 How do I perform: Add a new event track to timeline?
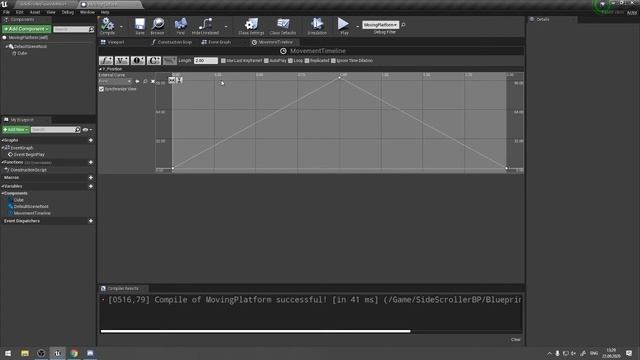[x=138, y=60]
